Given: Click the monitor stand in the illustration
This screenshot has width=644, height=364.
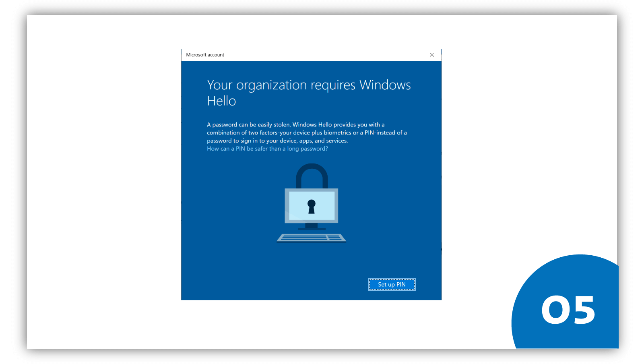Looking at the screenshot, I should click(x=311, y=226).
